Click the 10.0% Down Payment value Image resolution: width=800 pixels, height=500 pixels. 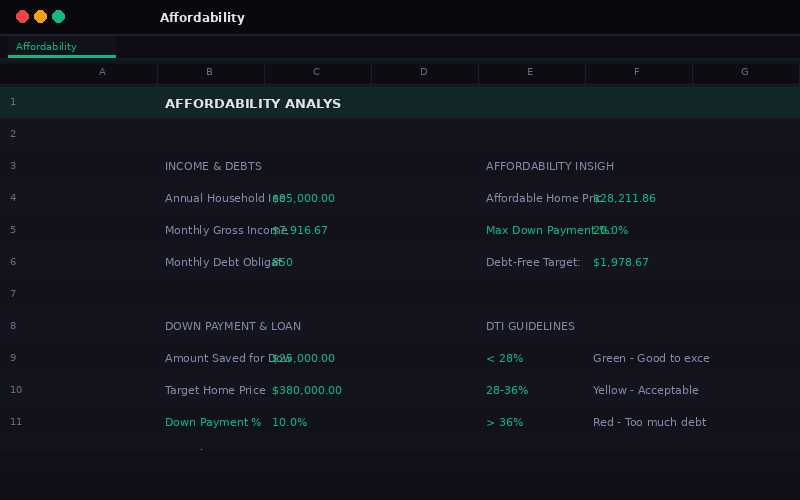coord(290,422)
